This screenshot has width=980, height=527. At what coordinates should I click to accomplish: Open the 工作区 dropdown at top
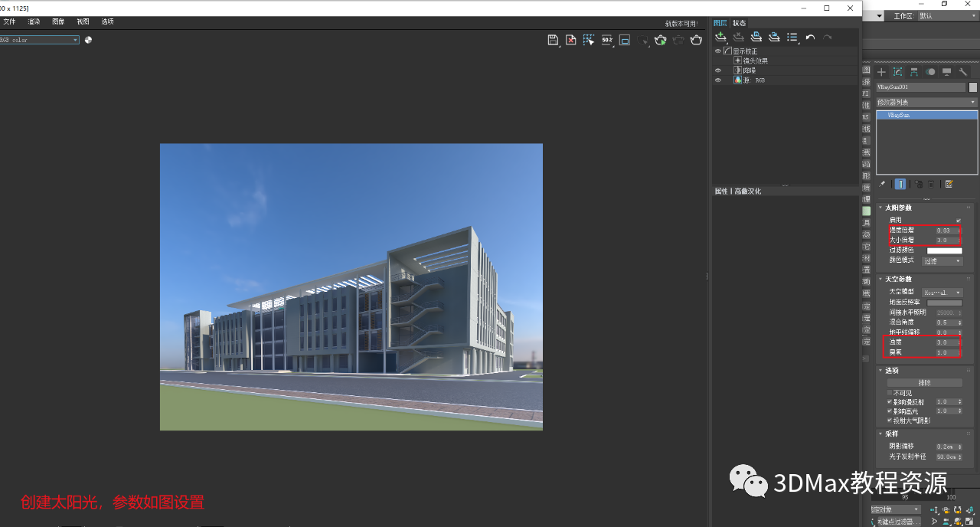[x=948, y=15]
